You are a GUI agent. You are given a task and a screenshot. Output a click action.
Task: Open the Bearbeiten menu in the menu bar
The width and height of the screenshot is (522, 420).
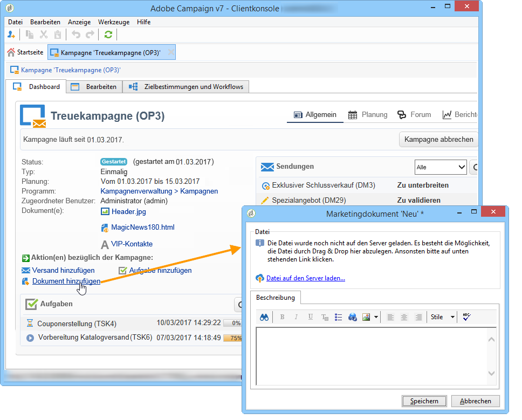(x=45, y=22)
